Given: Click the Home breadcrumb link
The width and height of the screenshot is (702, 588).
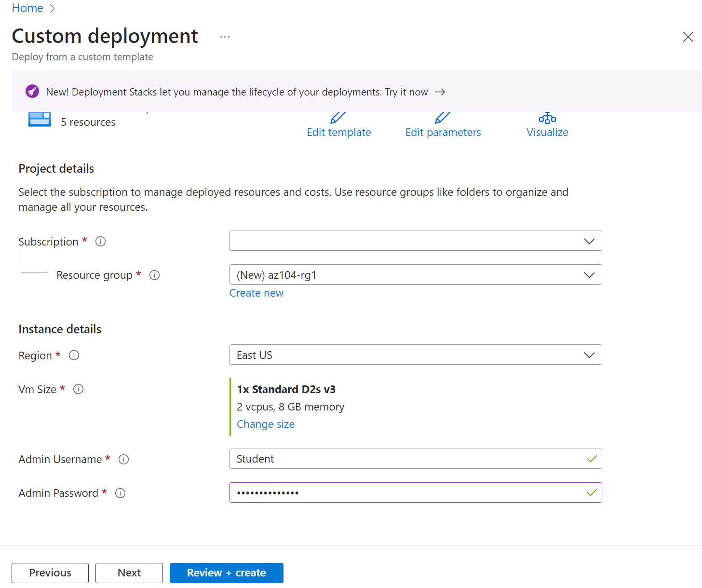Looking at the screenshot, I should [27, 8].
